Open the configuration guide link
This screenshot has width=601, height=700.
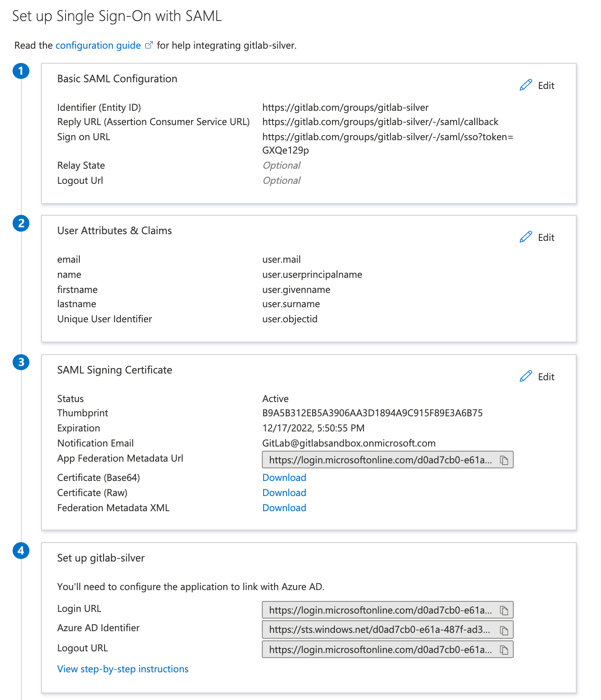98,45
